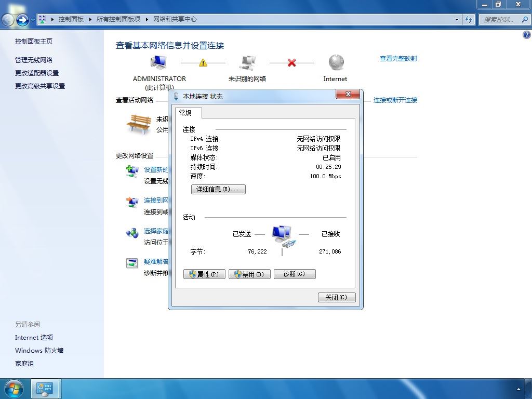
Task: Click the park bench network icon
Action: pyautogui.click(x=139, y=124)
